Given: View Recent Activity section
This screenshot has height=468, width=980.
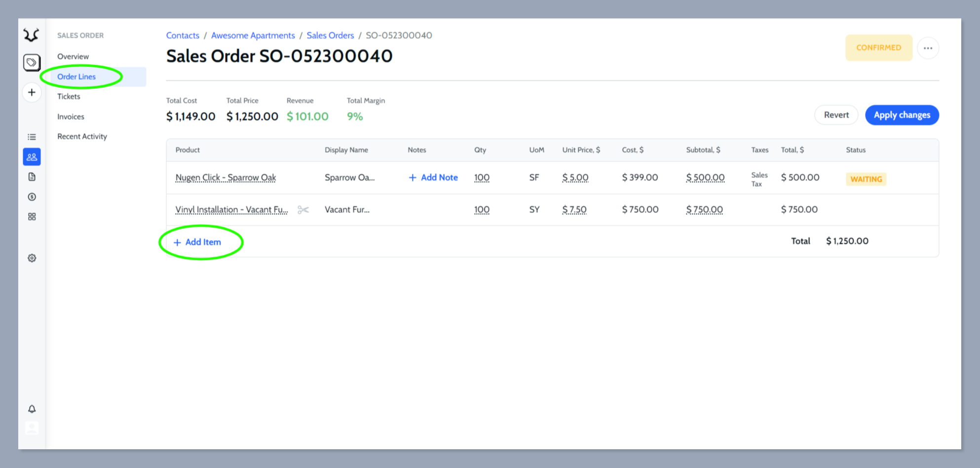Looking at the screenshot, I should 82,137.
